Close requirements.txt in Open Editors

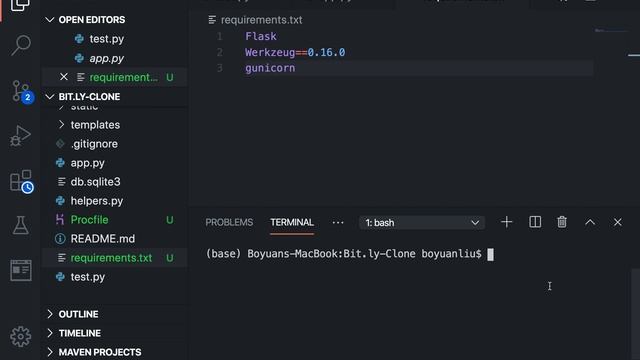64,77
